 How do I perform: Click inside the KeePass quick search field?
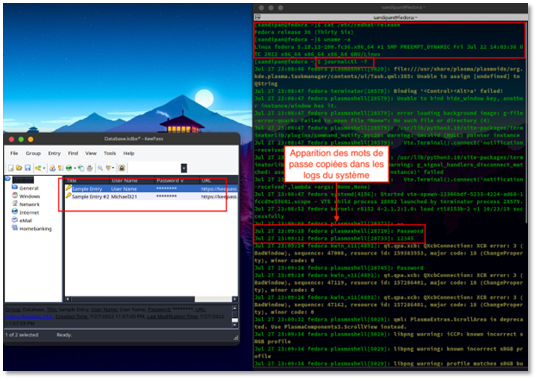coord(154,168)
